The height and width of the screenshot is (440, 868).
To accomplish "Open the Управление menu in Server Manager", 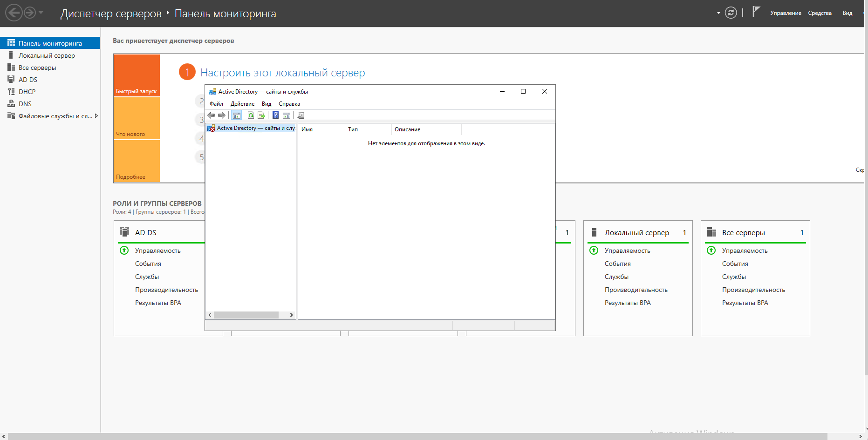I will (786, 13).
